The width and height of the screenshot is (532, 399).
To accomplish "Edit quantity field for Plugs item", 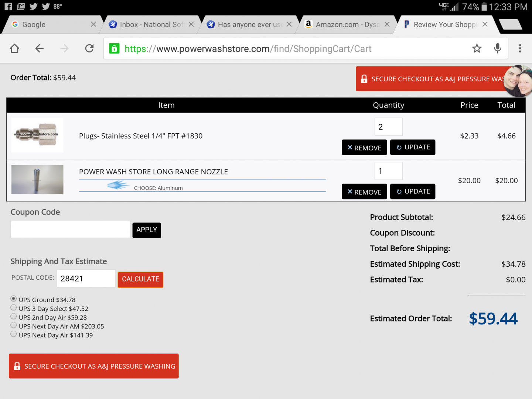I will coord(388,127).
